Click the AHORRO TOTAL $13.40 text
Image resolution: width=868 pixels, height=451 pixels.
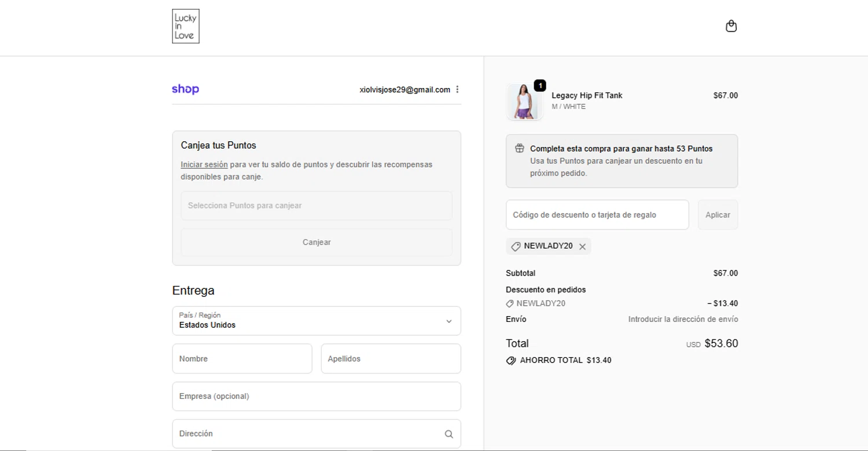(x=565, y=360)
